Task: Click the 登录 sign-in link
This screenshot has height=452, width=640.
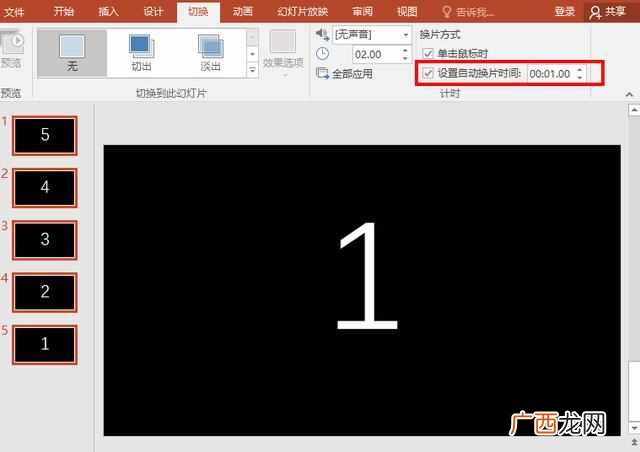Action: point(565,11)
